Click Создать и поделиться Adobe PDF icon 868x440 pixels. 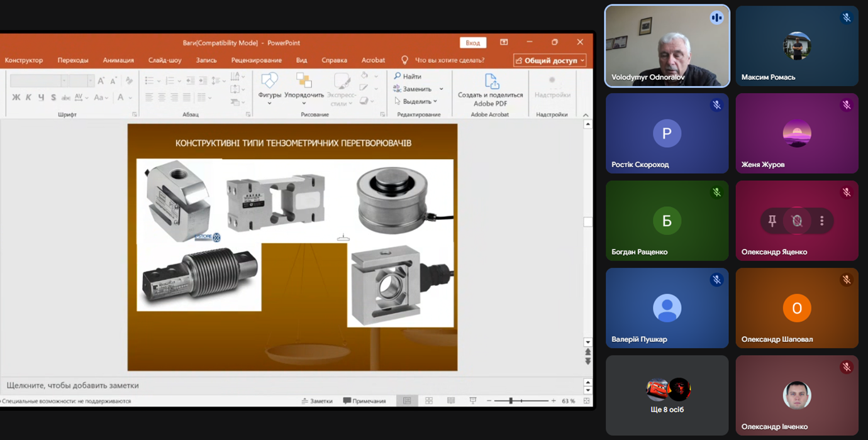pos(491,82)
